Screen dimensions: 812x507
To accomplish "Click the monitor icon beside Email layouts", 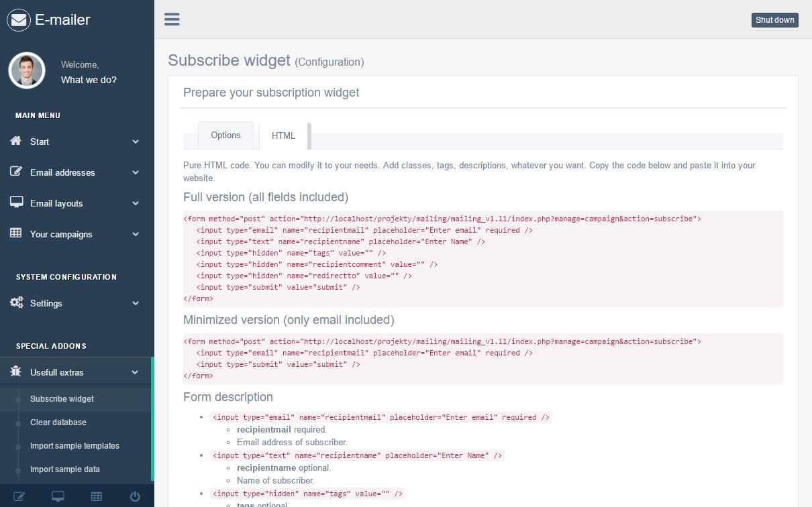I will tap(16, 203).
